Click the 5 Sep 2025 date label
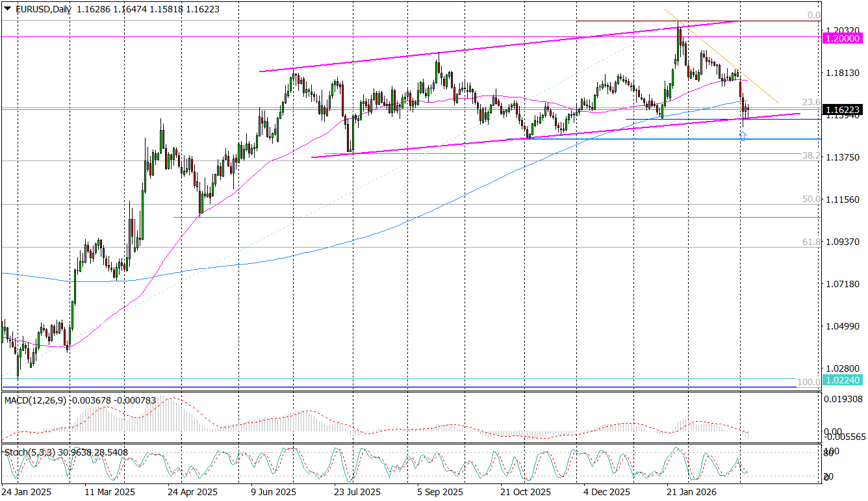This screenshot has width=868, height=501. 440,492
